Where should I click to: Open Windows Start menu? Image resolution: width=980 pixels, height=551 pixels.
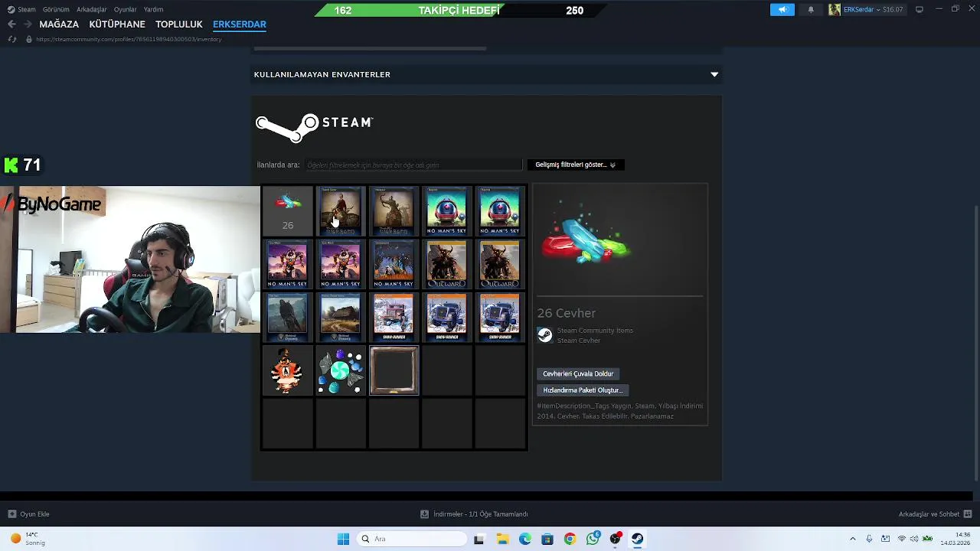343,539
